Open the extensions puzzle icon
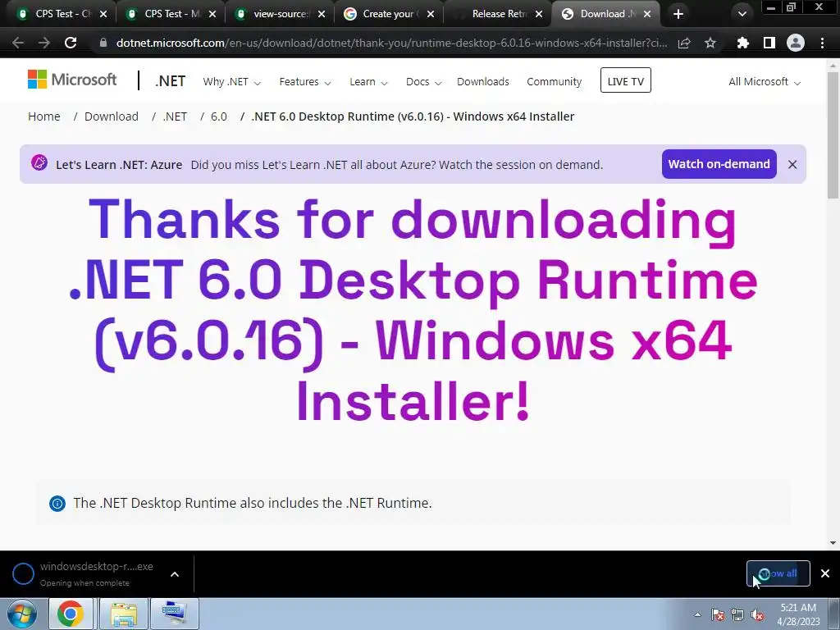Screen dimensions: 840x630 pyautogui.click(x=742, y=43)
